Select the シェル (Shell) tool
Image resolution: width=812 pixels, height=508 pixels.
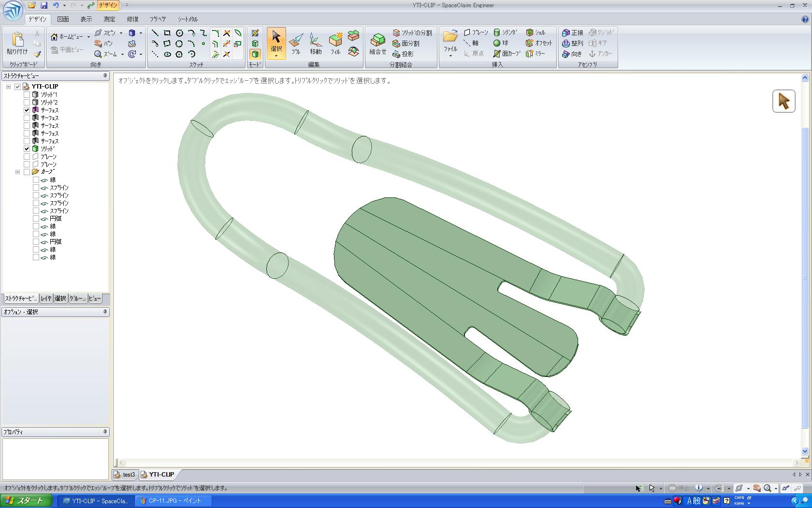click(x=536, y=32)
